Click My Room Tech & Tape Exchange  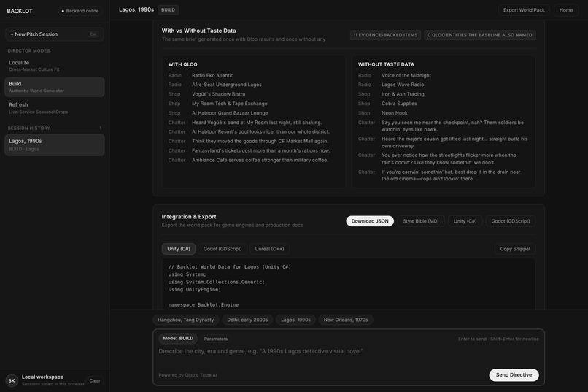click(230, 104)
